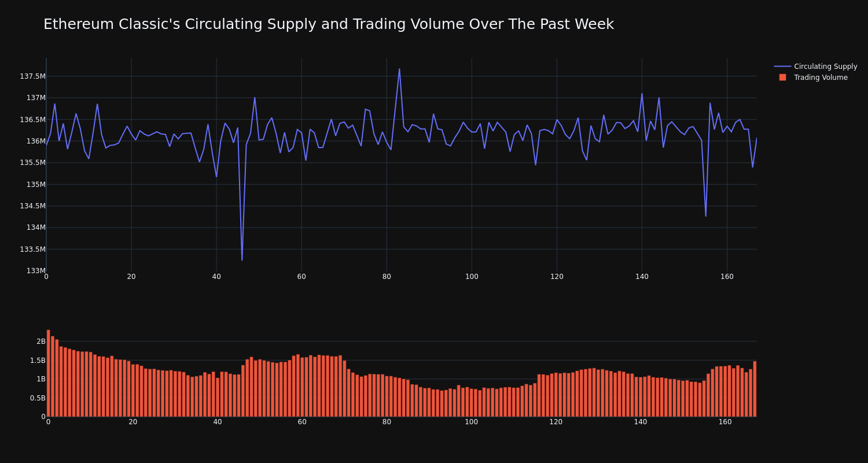Click x-axis tick 160 under supply chart
The image size is (868, 463).
click(x=727, y=277)
